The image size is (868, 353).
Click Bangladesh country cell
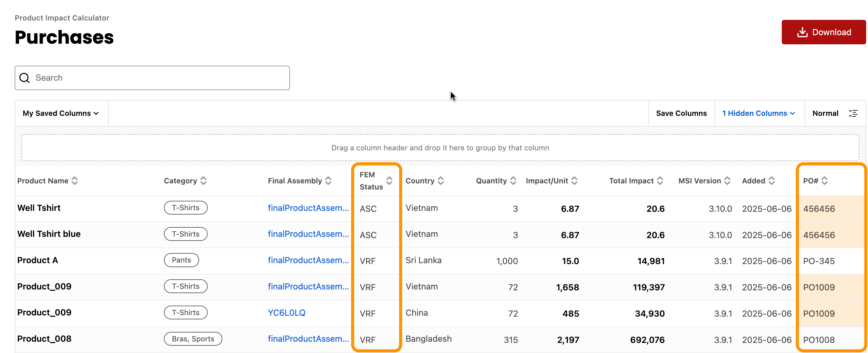(428, 339)
